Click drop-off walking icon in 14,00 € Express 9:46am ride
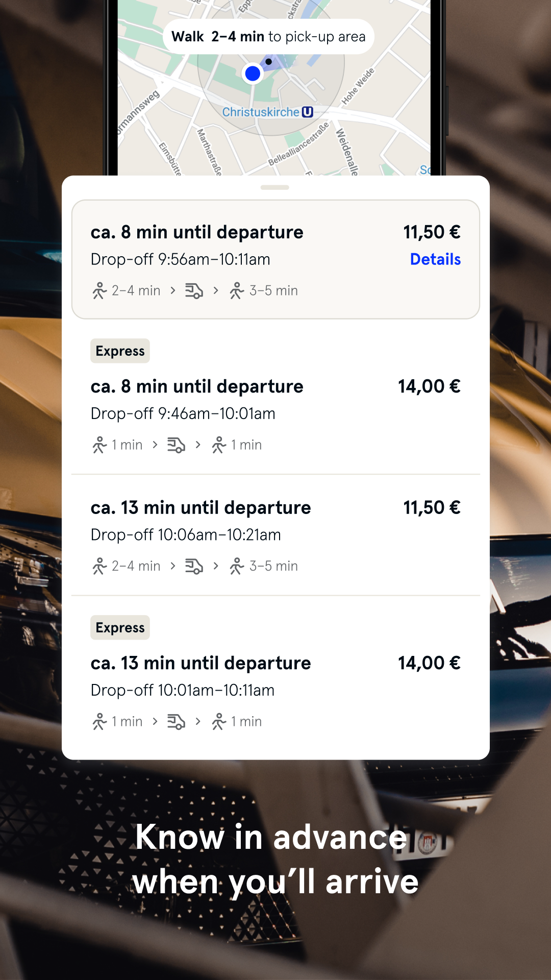Viewport: 551px width, 980px height. [x=219, y=445]
